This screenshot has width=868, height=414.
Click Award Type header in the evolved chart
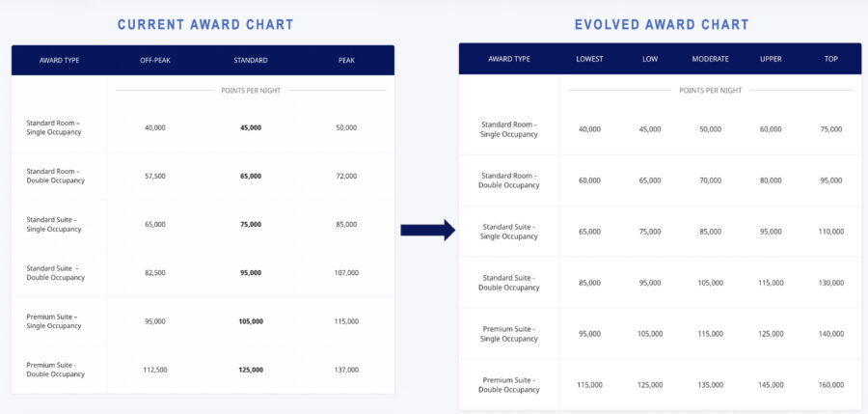click(x=508, y=59)
